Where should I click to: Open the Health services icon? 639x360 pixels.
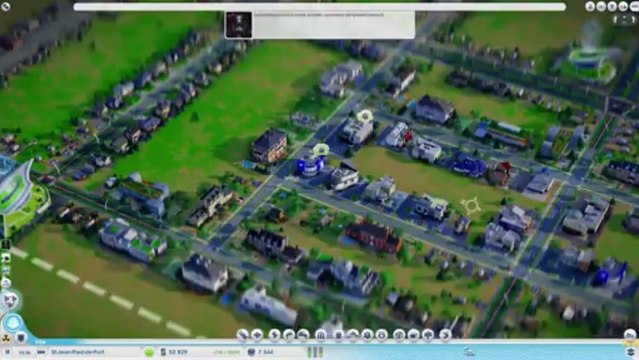pyautogui.click(x=367, y=335)
